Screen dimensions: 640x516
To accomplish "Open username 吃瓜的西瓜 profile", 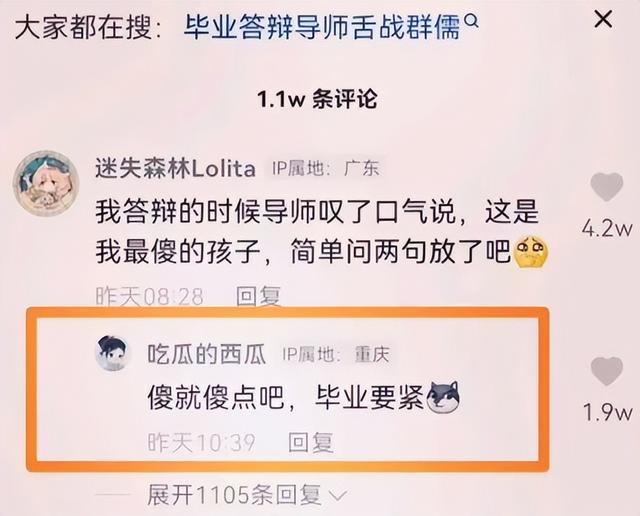I will 207,354.
